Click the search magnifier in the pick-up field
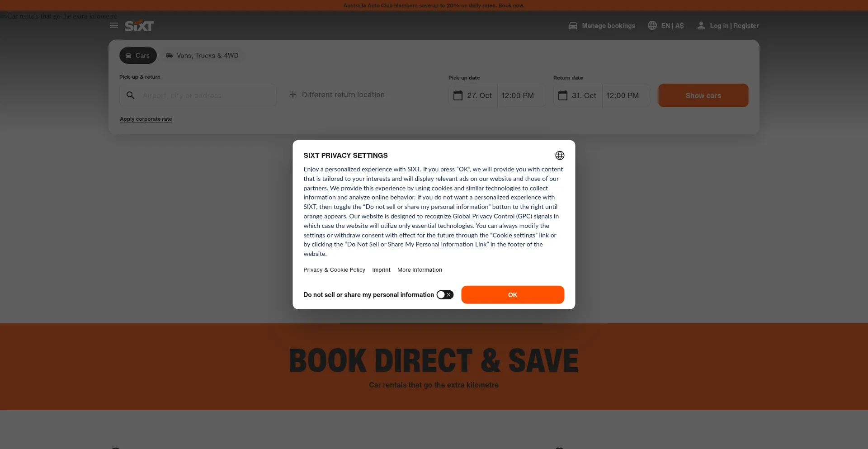 click(x=130, y=95)
